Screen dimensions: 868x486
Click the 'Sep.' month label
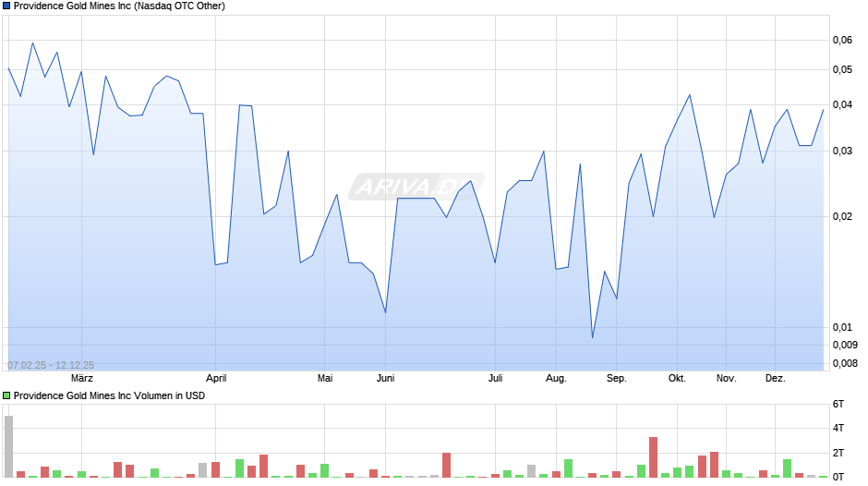coord(616,379)
